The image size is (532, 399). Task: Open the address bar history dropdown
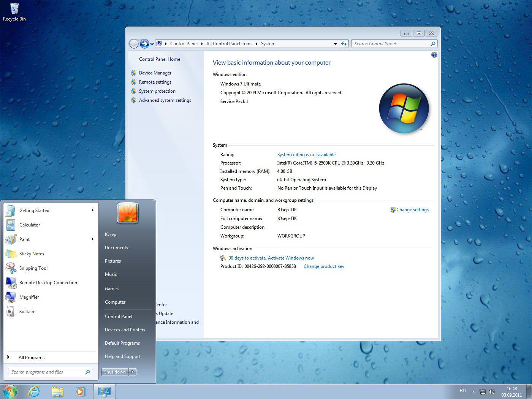pos(335,44)
